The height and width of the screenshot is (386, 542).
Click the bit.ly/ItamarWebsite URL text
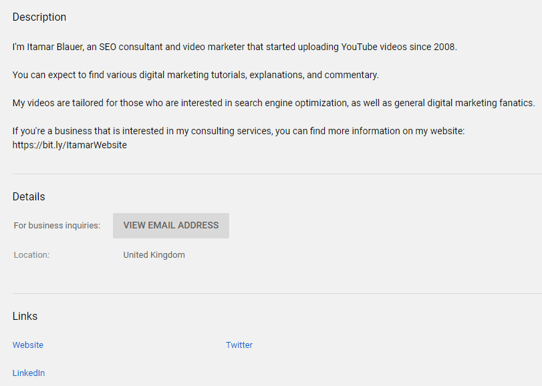coord(69,145)
